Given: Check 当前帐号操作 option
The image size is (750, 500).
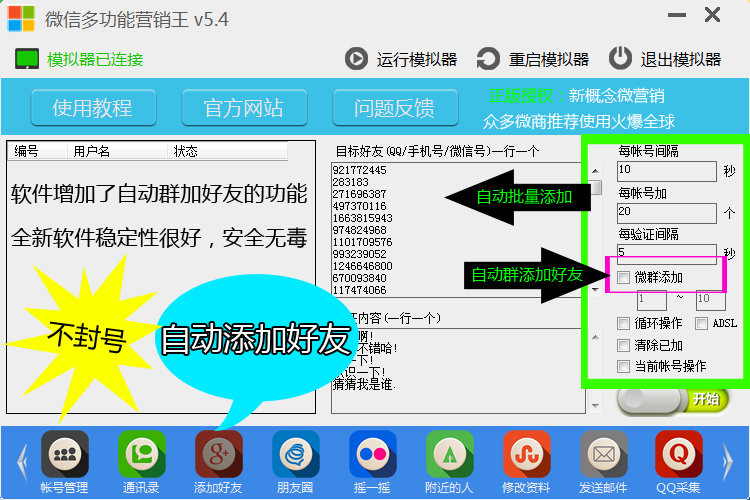Looking at the screenshot, I should tap(623, 367).
